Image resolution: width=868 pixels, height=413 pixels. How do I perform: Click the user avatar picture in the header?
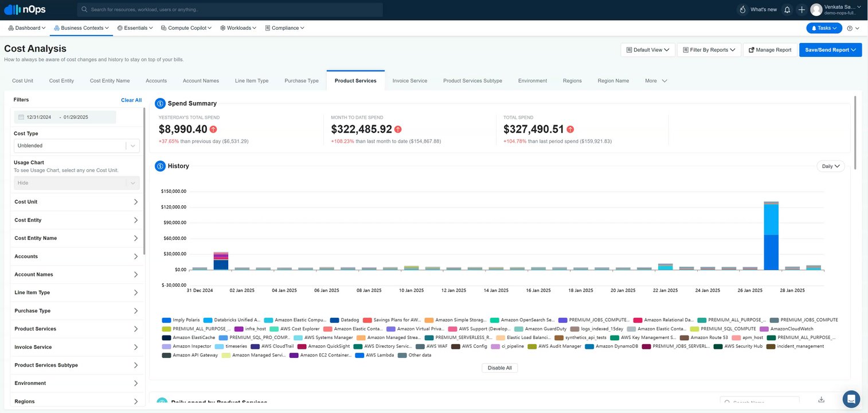click(816, 10)
